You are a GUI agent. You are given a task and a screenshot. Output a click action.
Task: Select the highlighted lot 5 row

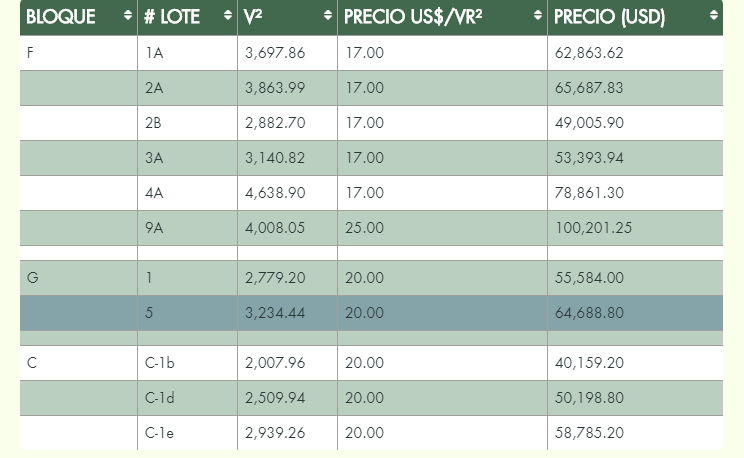pos(371,313)
